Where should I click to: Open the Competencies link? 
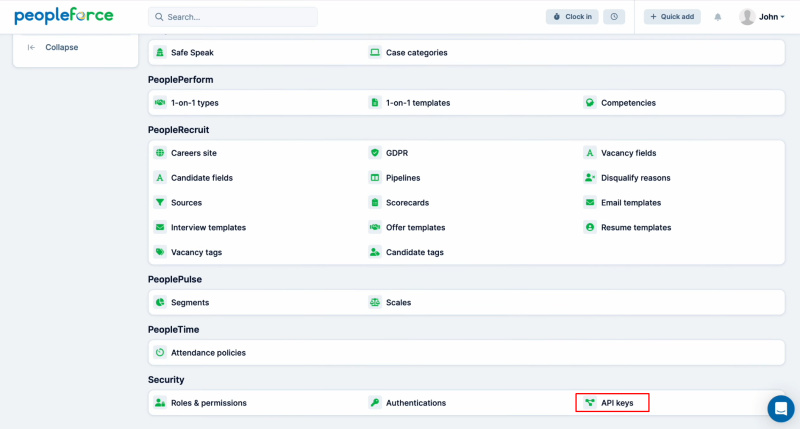628,103
